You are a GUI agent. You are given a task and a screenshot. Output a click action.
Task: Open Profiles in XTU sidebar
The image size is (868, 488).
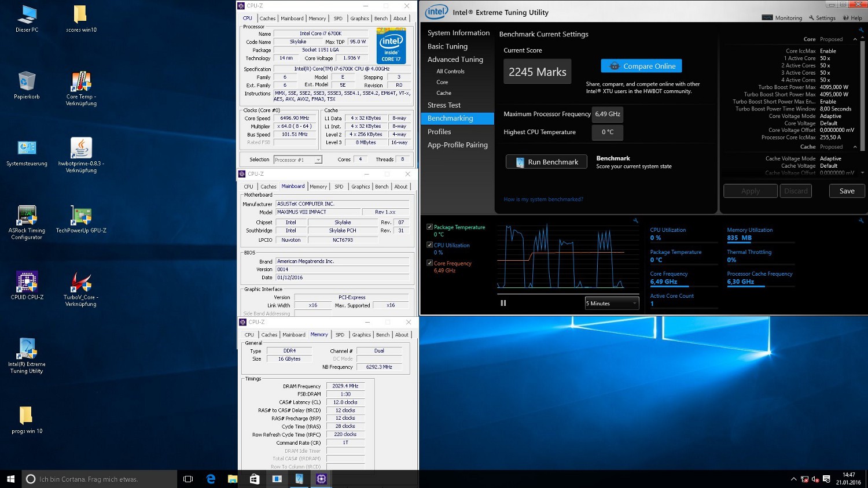(x=439, y=132)
